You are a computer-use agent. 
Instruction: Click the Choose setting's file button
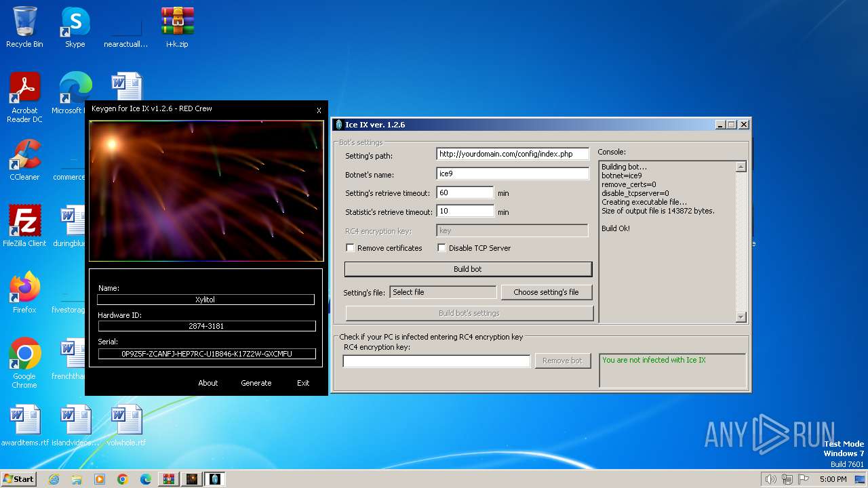point(546,292)
